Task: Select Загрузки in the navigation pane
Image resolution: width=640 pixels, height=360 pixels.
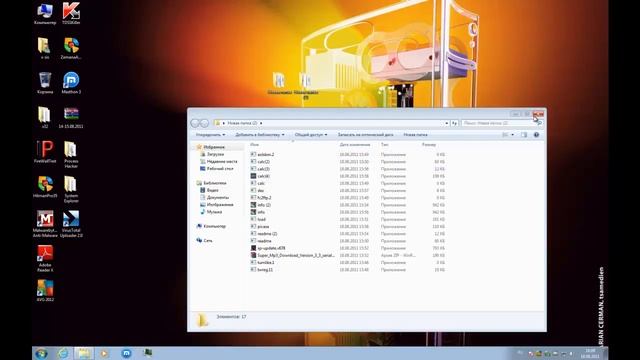Action: (x=212, y=154)
